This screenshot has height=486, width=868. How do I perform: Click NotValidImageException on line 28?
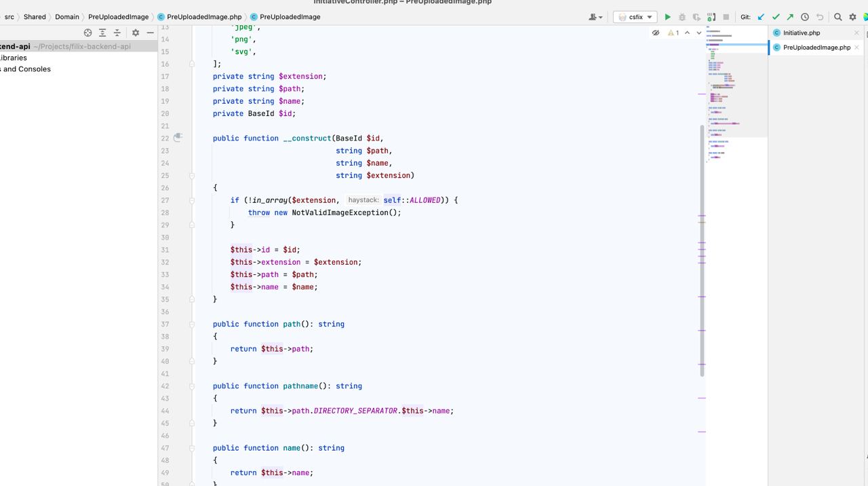click(340, 212)
